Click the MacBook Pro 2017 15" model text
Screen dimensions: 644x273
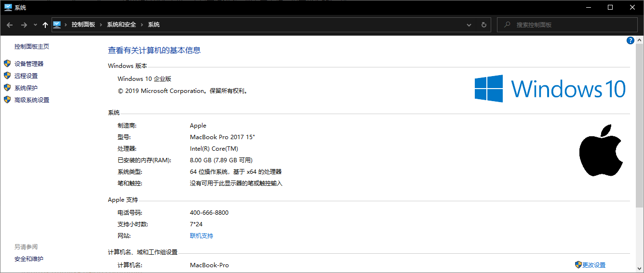[222, 137]
